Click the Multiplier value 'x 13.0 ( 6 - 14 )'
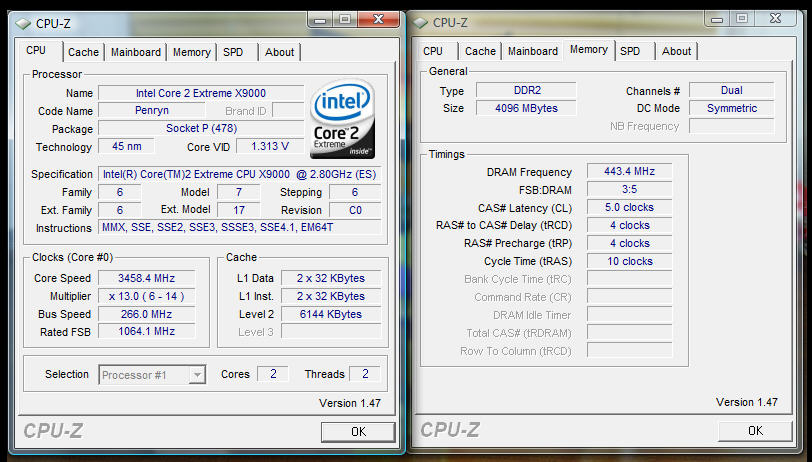This screenshot has height=462, width=812. click(147, 296)
